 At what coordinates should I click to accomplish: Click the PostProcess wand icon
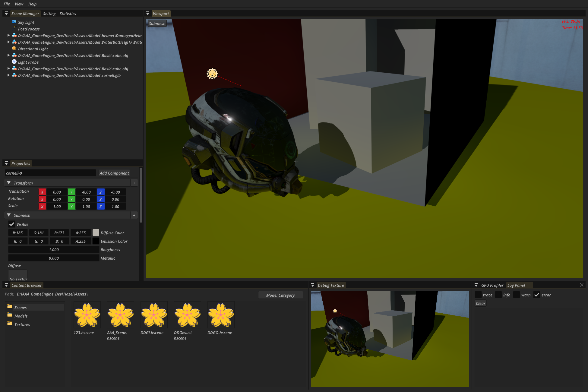click(14, 29)
